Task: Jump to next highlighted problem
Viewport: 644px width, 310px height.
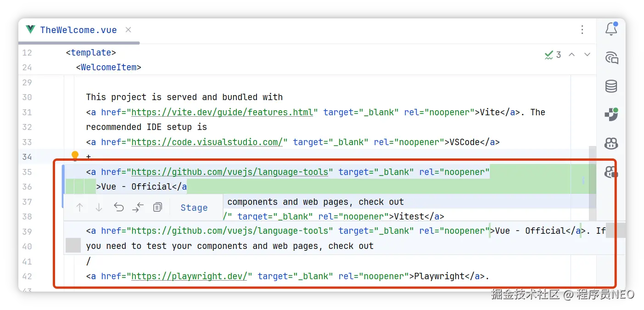Action: tap(587, 55)
